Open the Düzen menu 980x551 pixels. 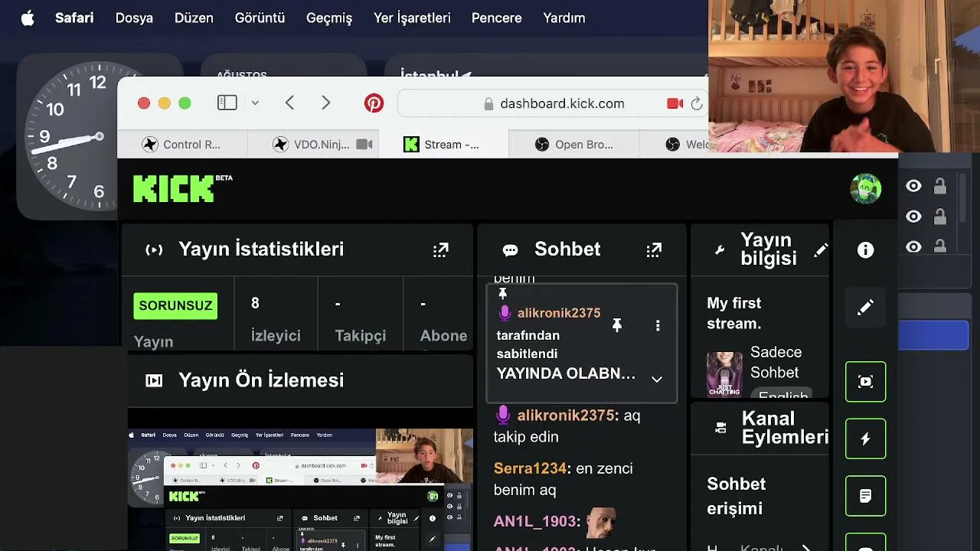(194, 18)
